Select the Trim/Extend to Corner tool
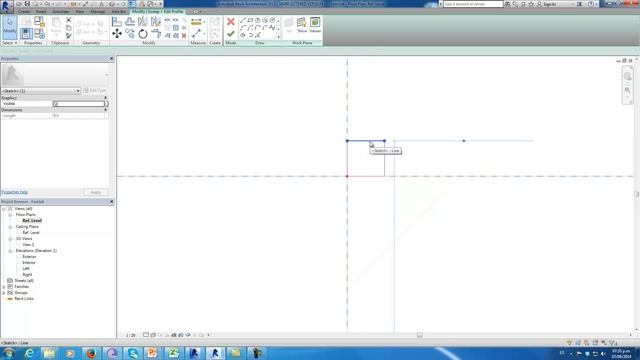 click(x=156, y=34)
